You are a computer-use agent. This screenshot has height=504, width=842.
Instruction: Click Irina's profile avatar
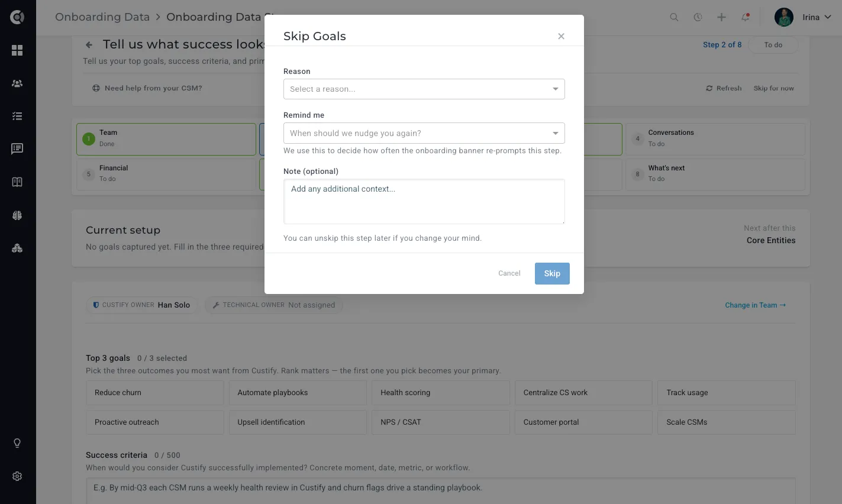click(784, 17)
